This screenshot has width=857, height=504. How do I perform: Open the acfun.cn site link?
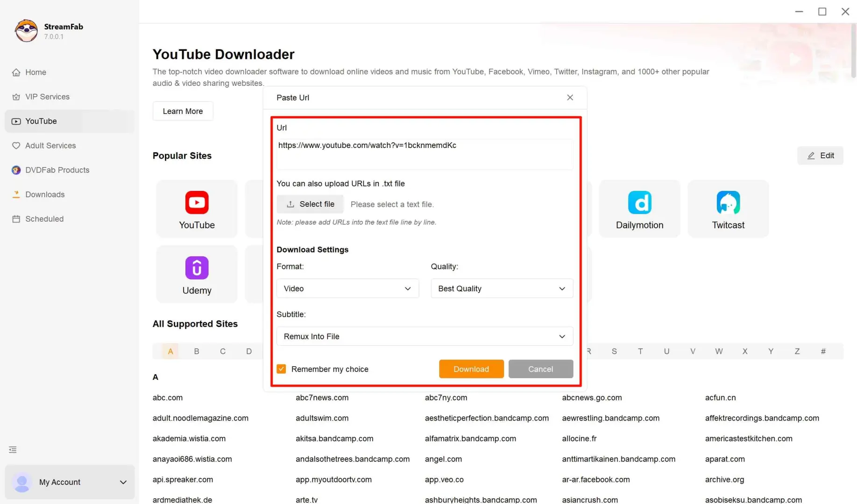click(x=720, y=398)
